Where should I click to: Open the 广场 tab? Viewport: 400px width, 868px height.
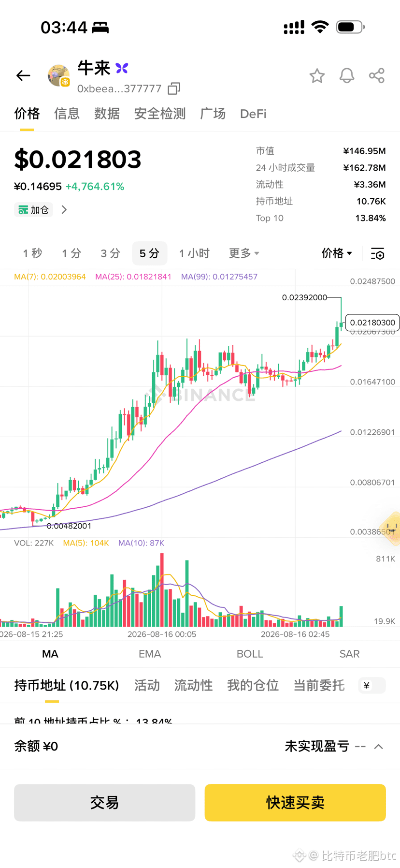coord(213,114)
